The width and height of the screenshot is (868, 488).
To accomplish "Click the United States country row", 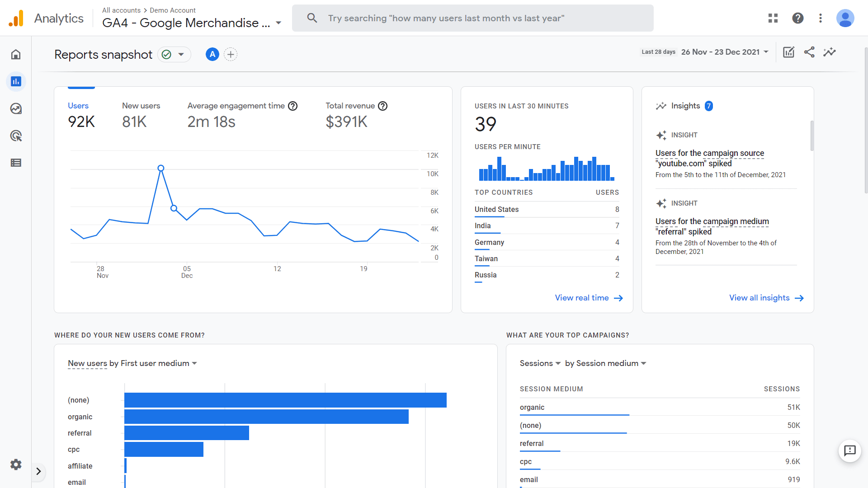I will (547, 210).
